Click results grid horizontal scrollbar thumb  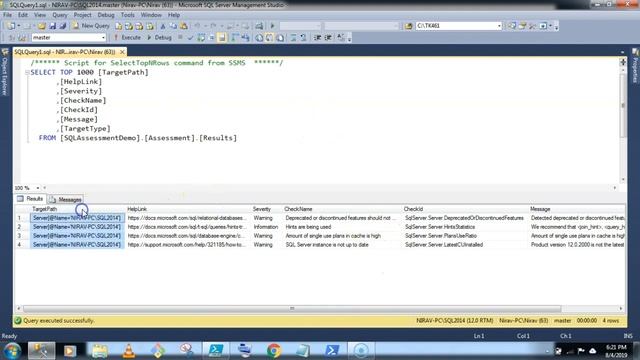pyautogui.click(x=292, y=309)
